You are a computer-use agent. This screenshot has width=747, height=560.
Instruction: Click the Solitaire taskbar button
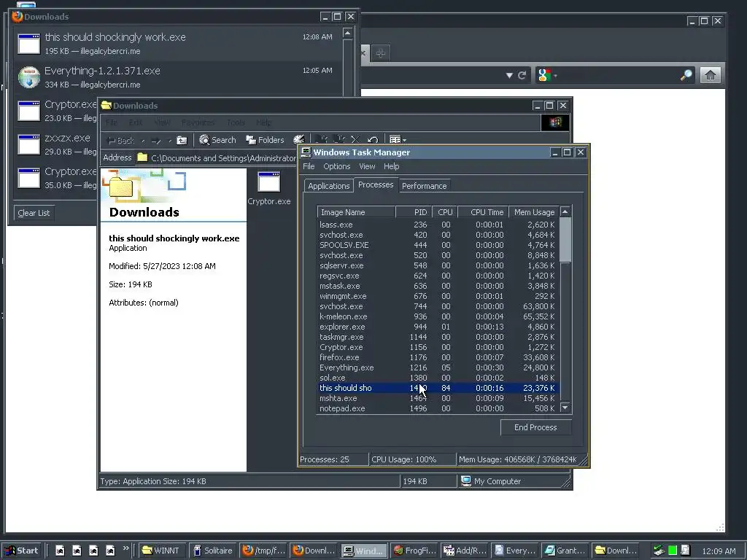tap(213, 551)
